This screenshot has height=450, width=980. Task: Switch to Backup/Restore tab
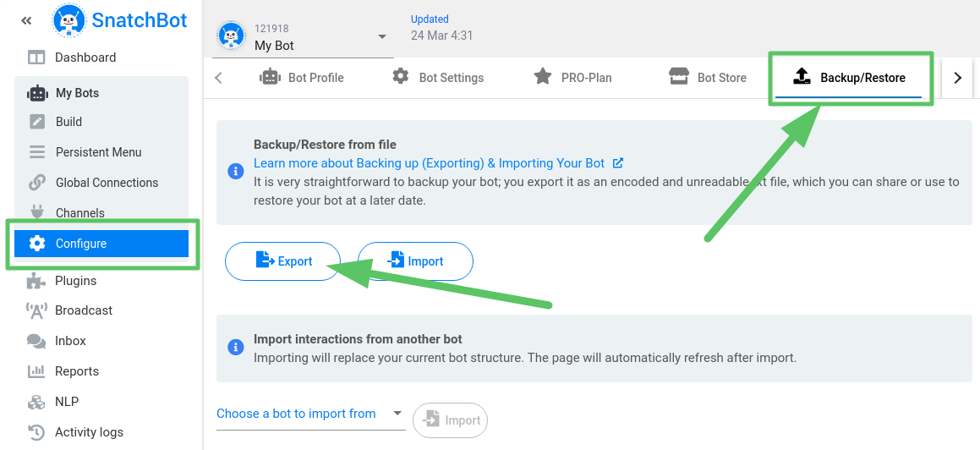tap(848, 78)
